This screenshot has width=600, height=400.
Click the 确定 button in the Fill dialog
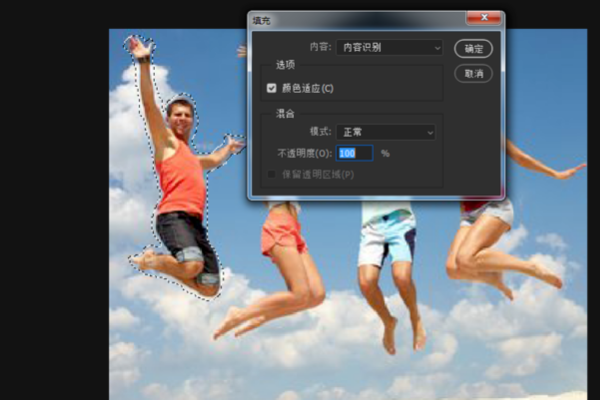tap(473, 49)
